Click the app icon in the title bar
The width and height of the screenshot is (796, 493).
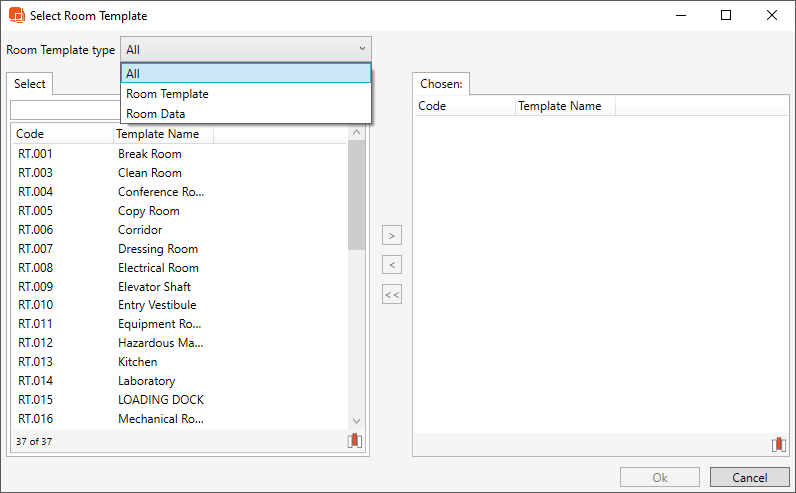(16, 15)
